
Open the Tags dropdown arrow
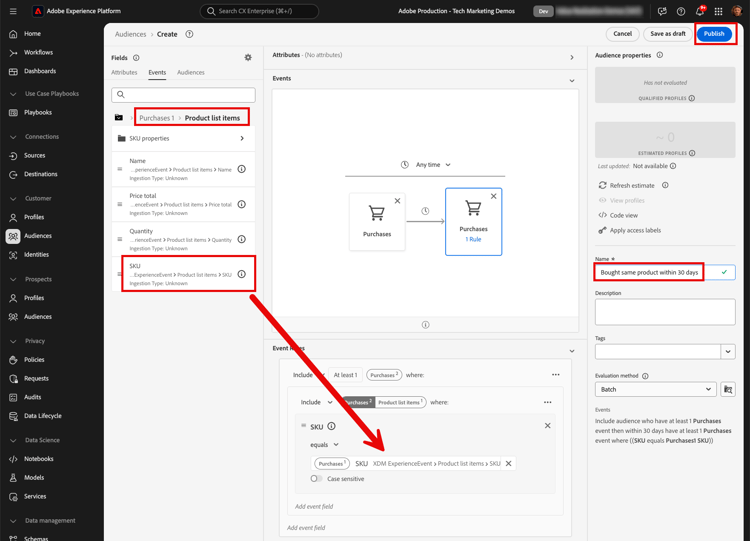coord(728,352)
